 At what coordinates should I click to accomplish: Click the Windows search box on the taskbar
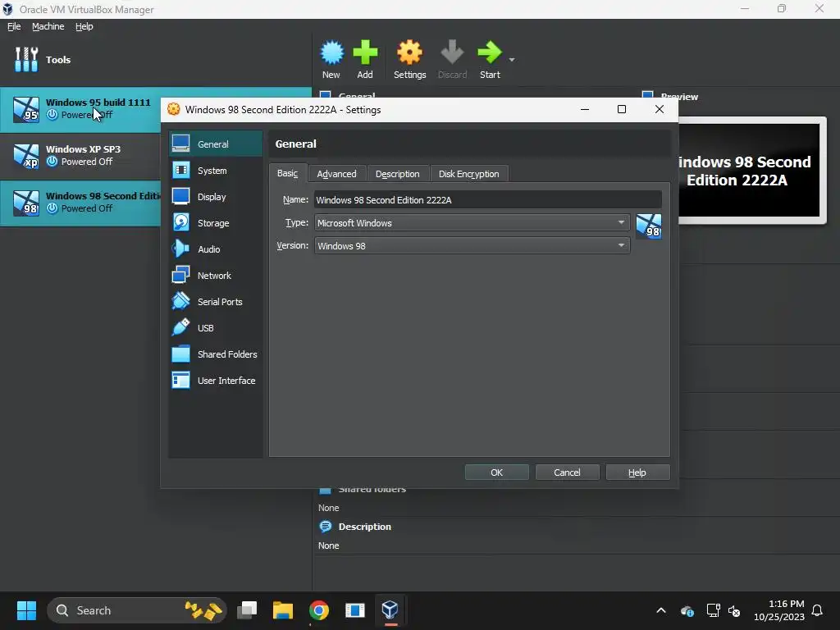click(x=137, y=610)
